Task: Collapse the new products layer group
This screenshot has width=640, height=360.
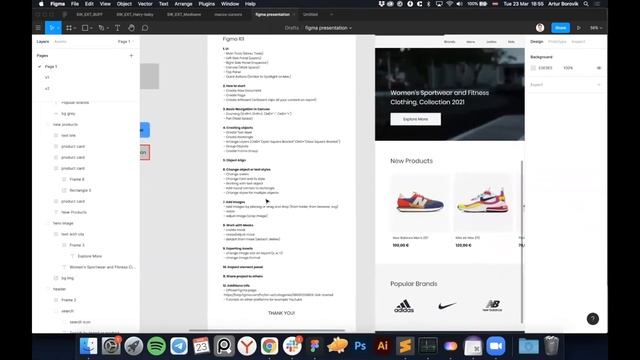Action: click(x=48, y=124)
